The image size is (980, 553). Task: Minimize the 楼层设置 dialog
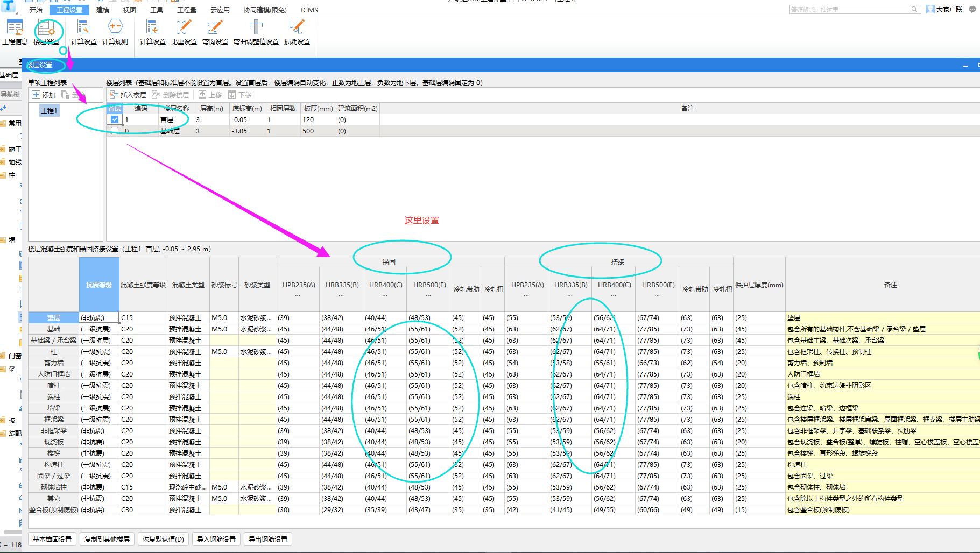click(x=965, y=65)
